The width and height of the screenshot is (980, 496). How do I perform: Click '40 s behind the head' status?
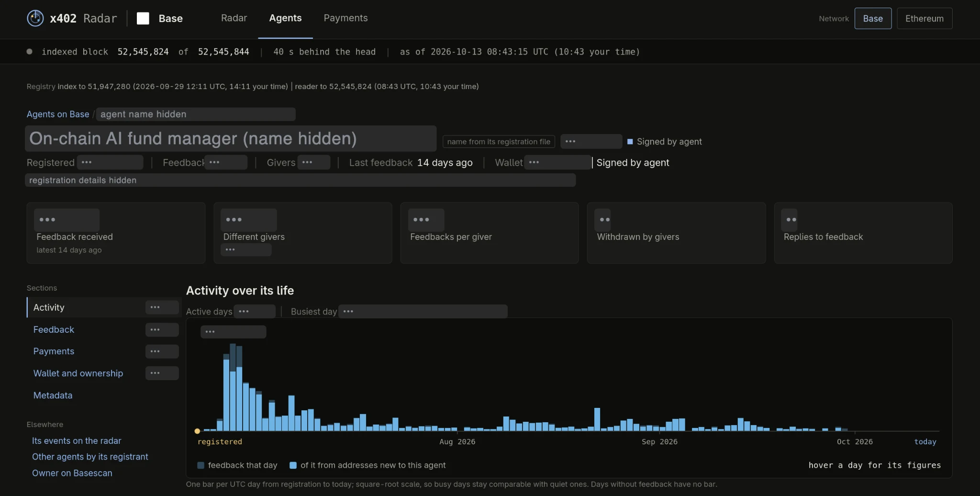point(324,52)
